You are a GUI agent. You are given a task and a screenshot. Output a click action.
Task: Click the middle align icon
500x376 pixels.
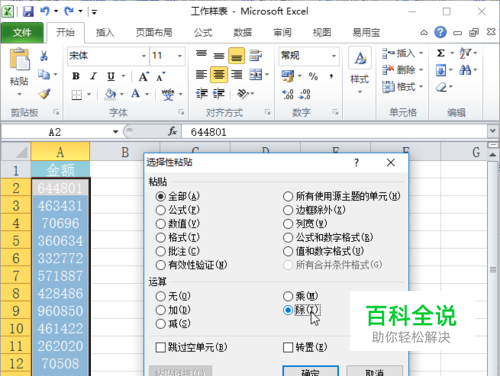click(x=219, y=55)
